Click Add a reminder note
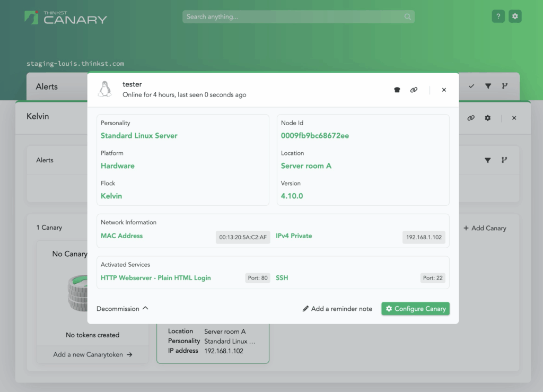543x392 pixels. 337,309
